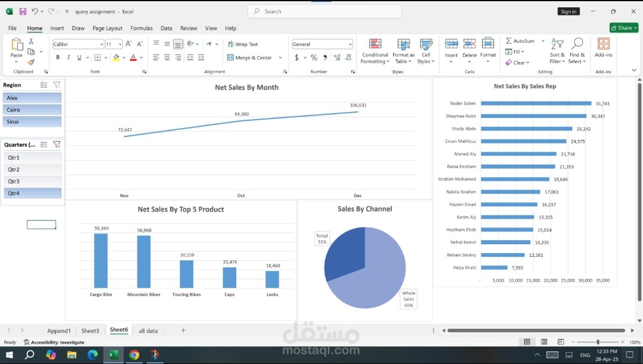The width and height of the screenshot is (643, 364).
Task: Open Format as Table gallery
Action: [403, 51]
